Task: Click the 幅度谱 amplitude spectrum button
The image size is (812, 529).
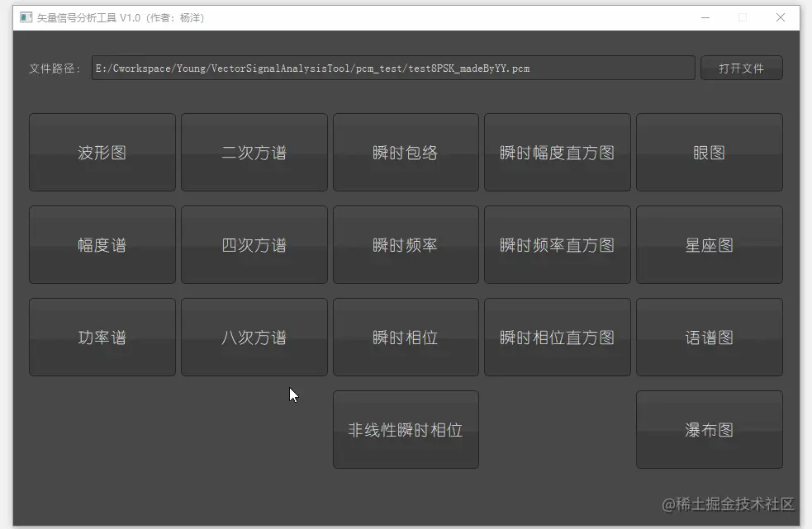Action: coord(102,244)
